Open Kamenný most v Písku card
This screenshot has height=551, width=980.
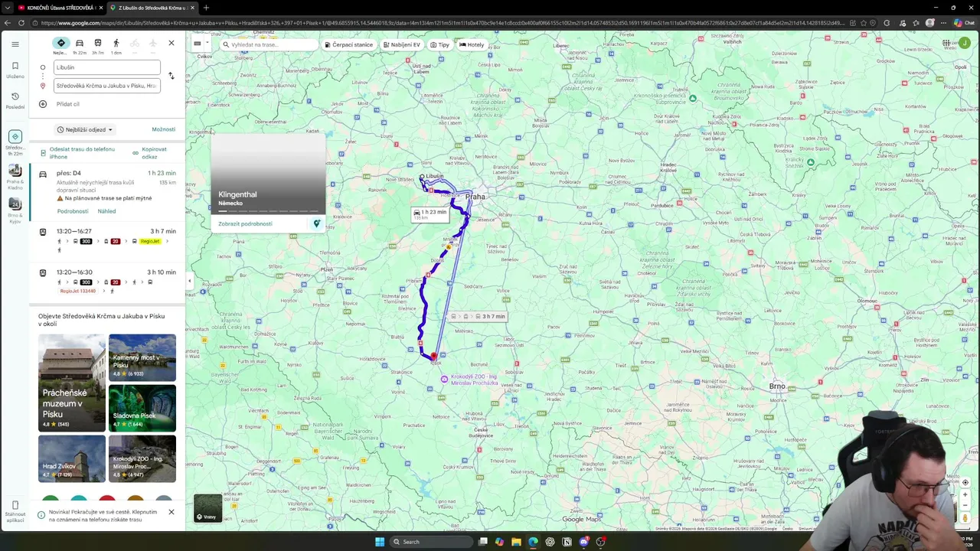point(142,357)
